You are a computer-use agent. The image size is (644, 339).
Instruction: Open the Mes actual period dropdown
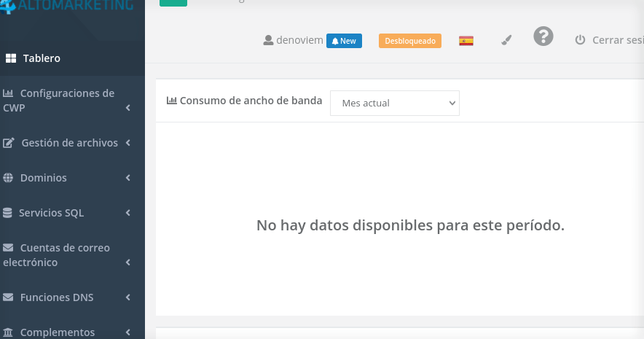point(395,103)
